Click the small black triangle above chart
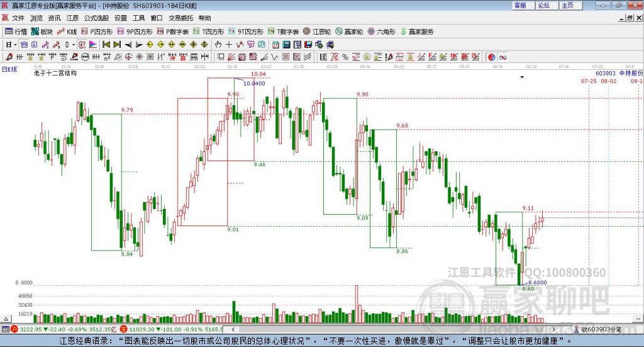The width and height of the screenshot is (644, 347). click(x=522, y=77)
